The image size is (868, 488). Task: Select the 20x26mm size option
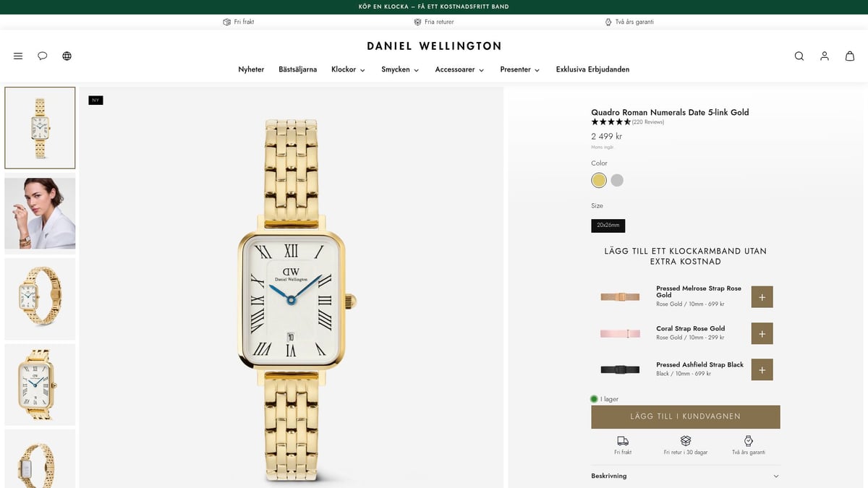tap(608, 226)
